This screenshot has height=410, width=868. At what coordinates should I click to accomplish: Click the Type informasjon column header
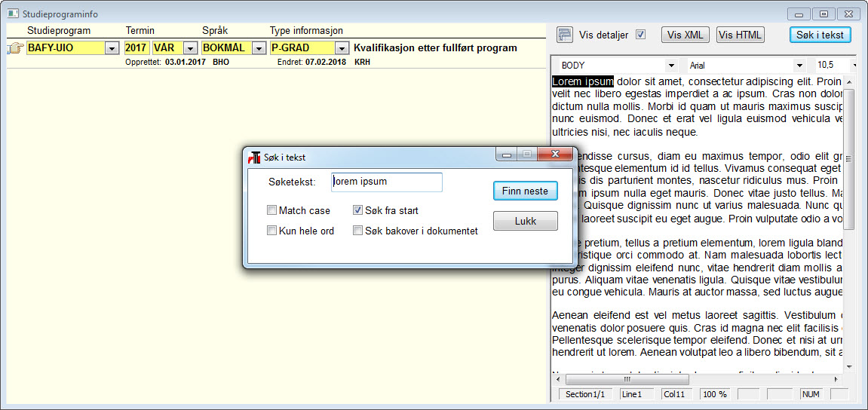pos(307,30)
